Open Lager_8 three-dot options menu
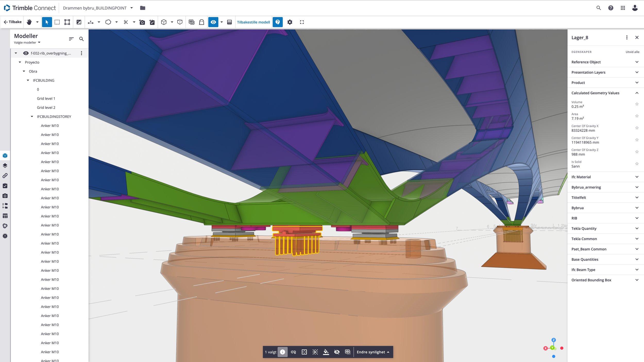 pyautogui.click(x=627, y=38)
